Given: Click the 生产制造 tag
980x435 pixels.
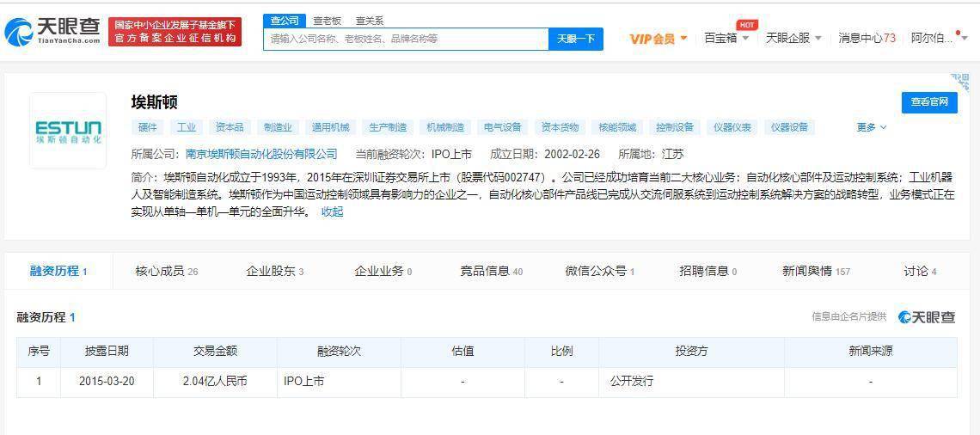Looking at the screenshot, I should tap(388, 127).
